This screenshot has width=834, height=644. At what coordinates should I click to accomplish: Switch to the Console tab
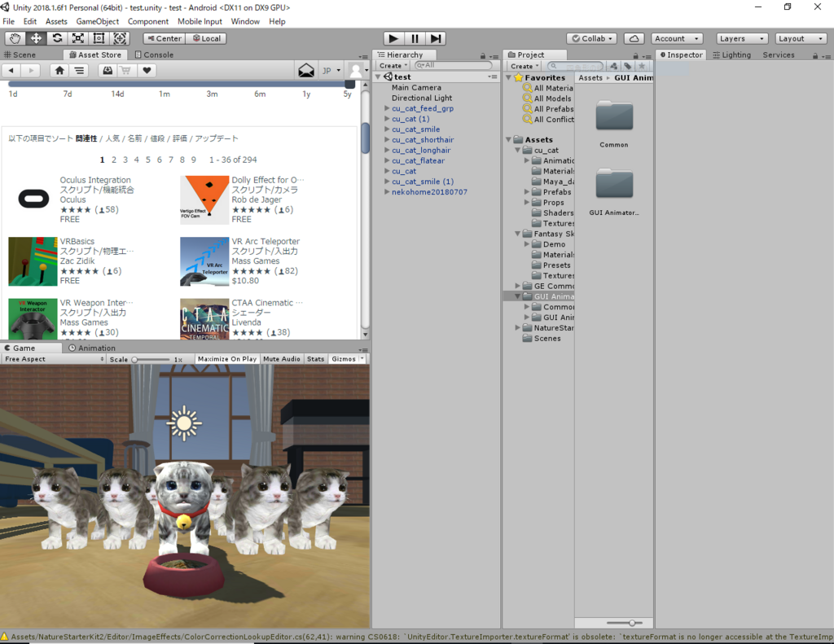point(154,55)
